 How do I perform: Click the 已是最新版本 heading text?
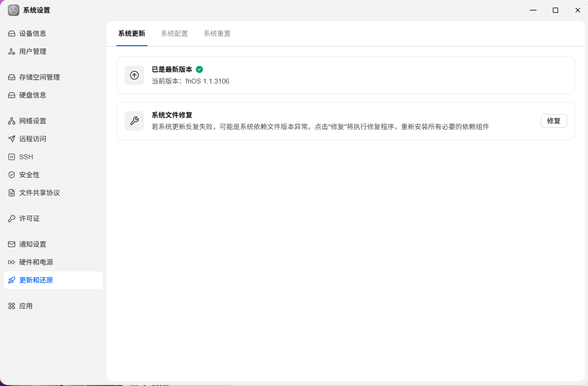pos(172,69)
